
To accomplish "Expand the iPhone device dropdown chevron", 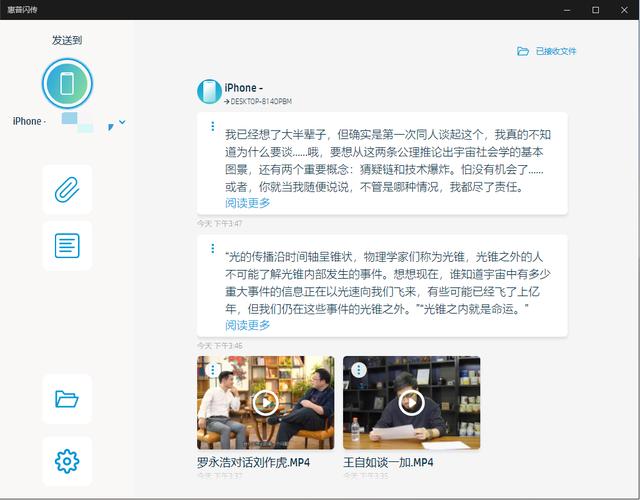I will [x=122, y=122].
